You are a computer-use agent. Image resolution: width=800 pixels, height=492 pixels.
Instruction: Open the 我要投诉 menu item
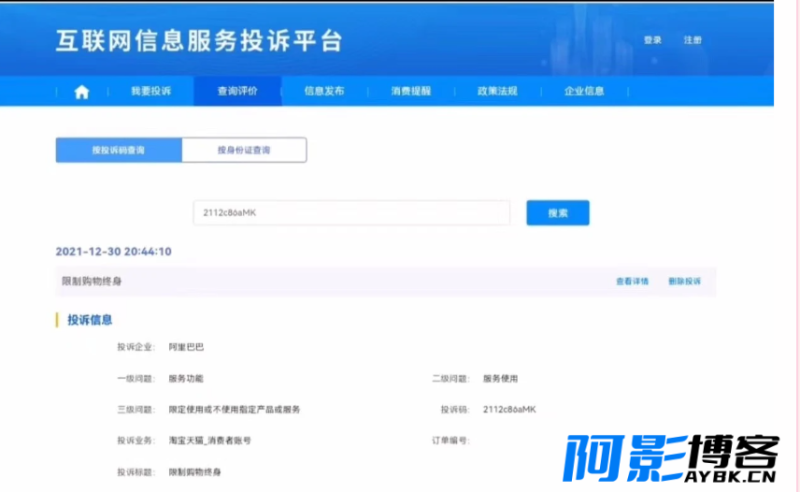[151, 91]
